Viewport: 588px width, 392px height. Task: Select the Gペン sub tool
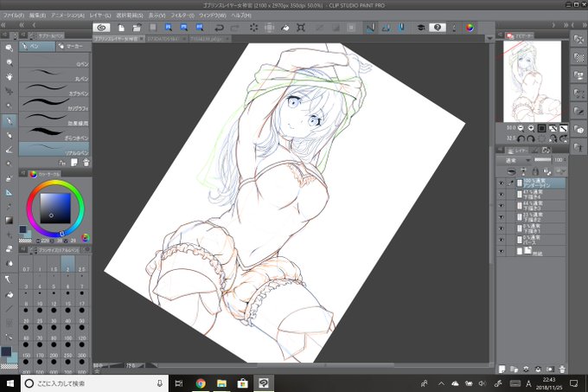click(54, 61)
